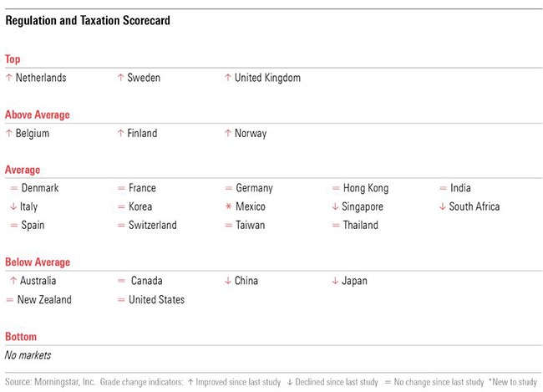Click the equals sign beside Denmark
This screenshot has width=543, height=392.
coord(13,188)
